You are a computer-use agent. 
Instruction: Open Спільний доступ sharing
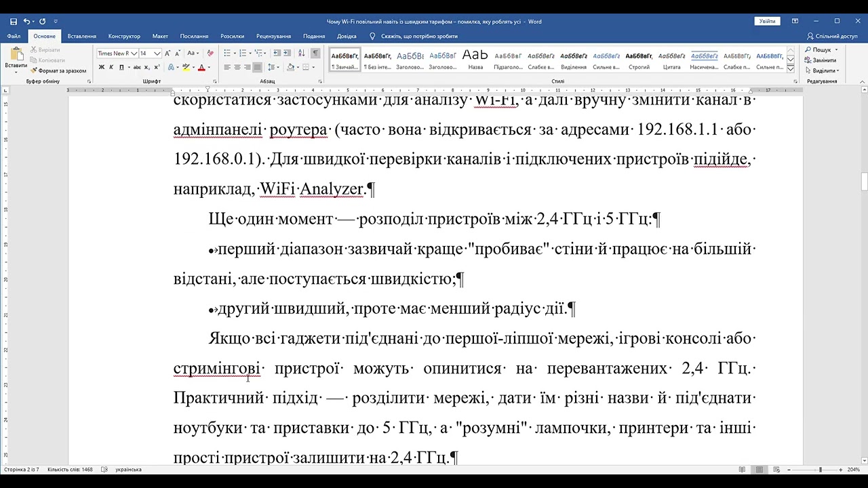pyautogui.click(x=832, y=36)
